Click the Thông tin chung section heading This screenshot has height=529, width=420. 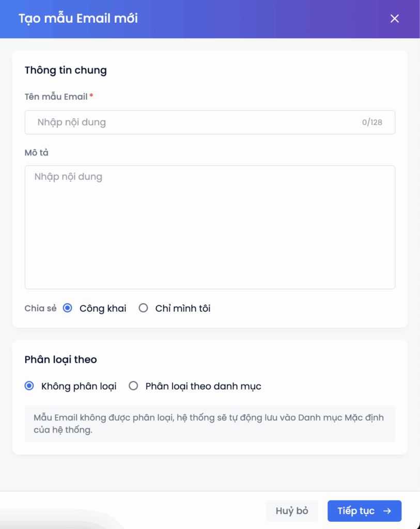[x=66, y=70]
